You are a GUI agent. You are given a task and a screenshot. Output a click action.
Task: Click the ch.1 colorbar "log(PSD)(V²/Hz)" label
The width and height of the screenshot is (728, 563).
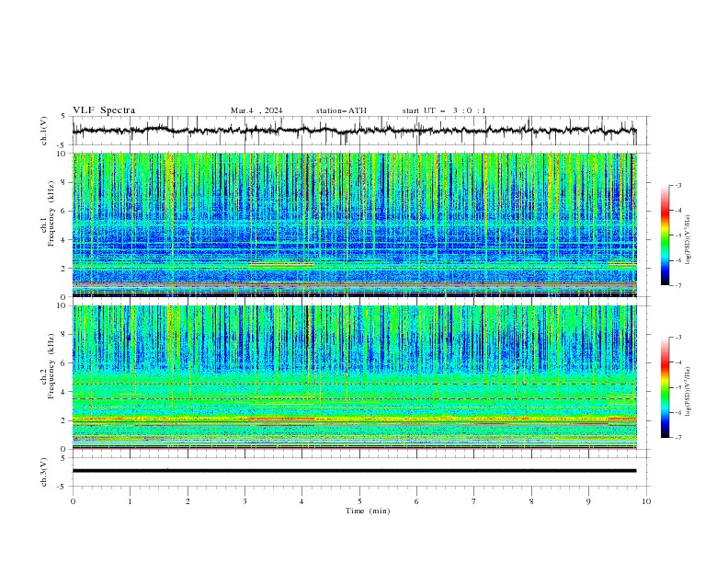click(688, 240)
